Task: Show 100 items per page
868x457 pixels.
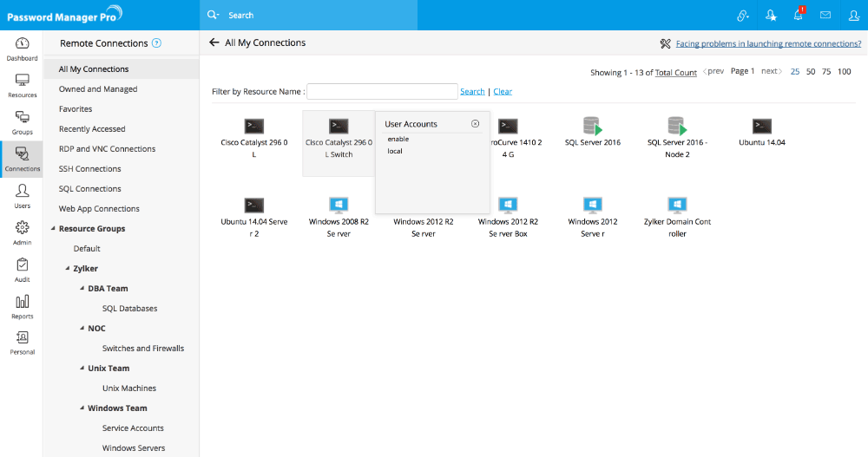Action: (x=845, y=71)
